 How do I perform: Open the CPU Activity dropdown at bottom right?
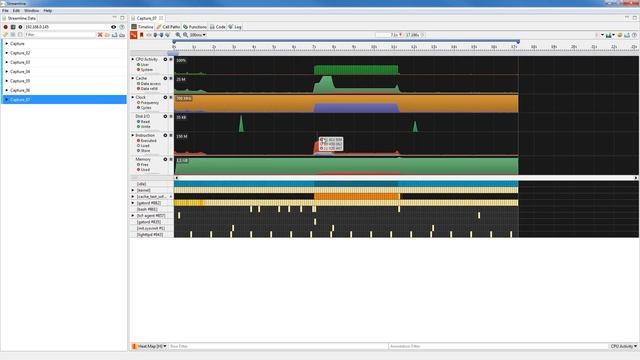click(623, 346)
